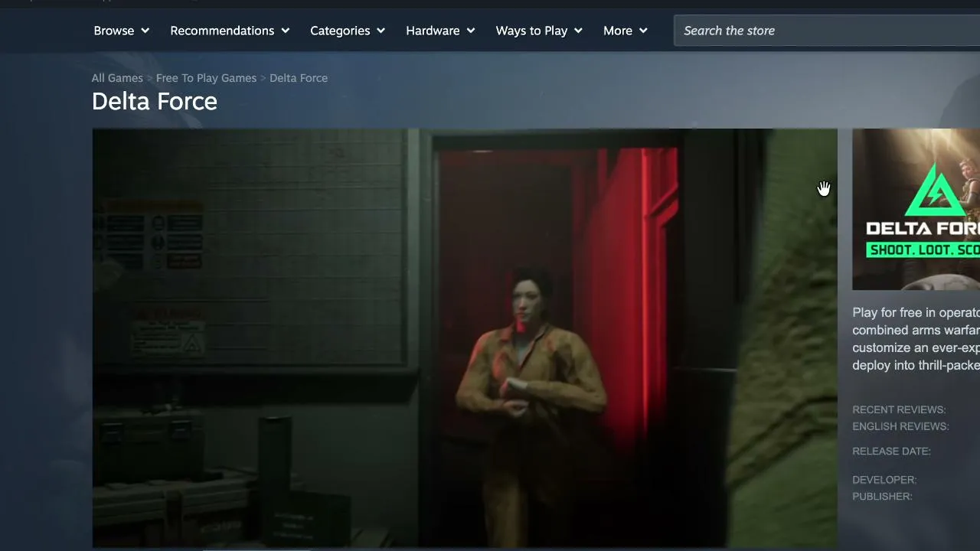Expand the Hardware menu
Image resolution: width=980 pixels, height=551 pixels.
[x=440, y=31]
